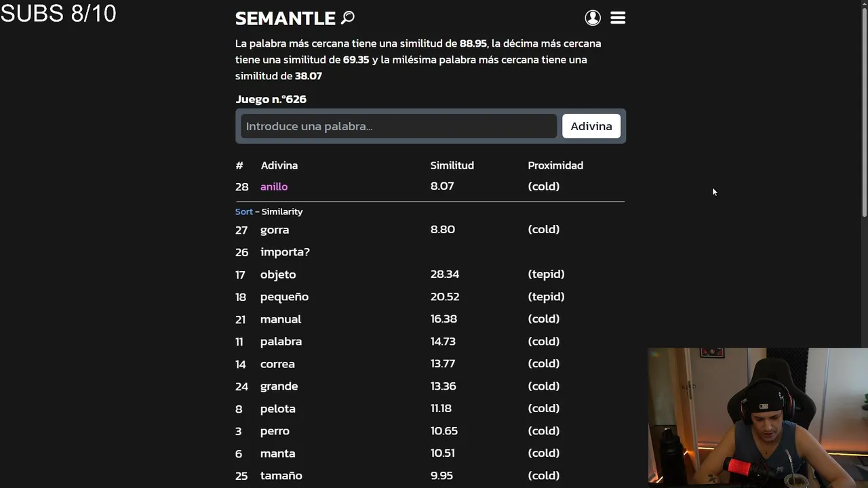Click the page's vertical scrollbar thumb

[x=864, y=108]
